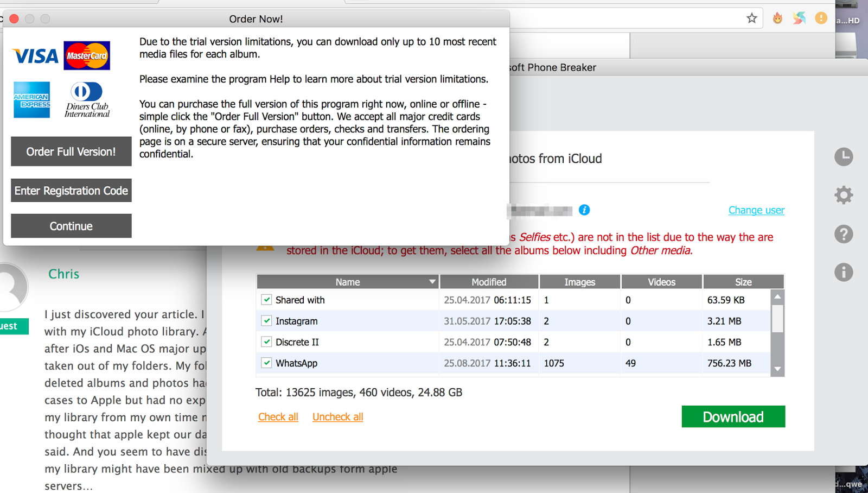
Task: Click the Diners Club International logo
Action: click(87, 100)
